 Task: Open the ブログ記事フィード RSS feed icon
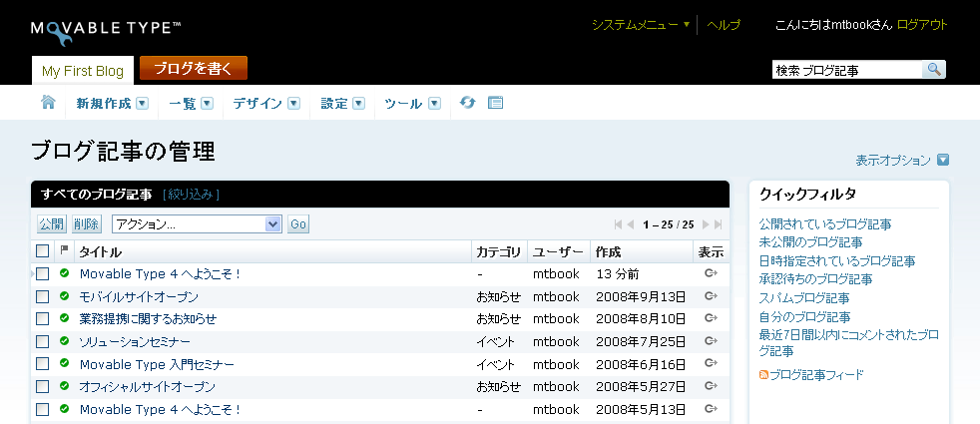tap(763, 375)
